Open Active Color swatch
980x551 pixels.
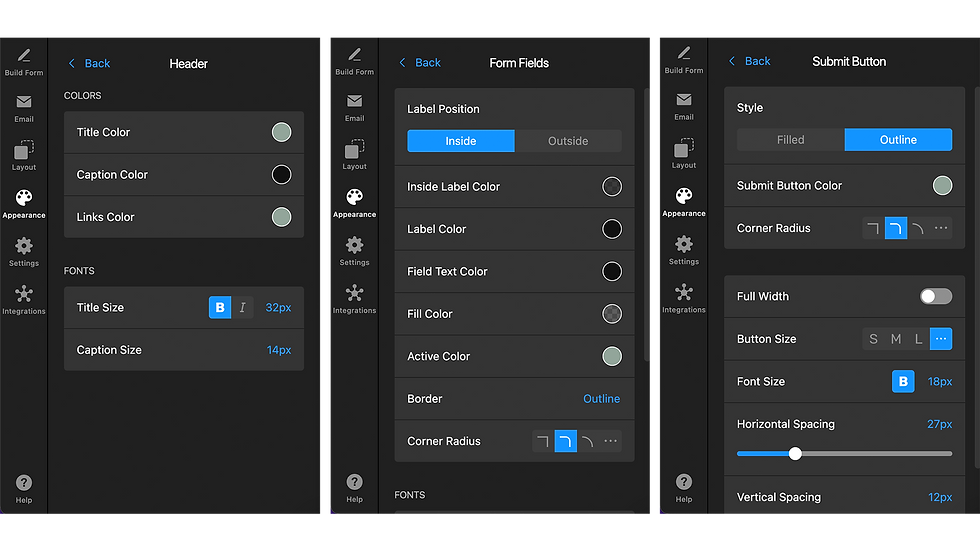pos(612,356)
